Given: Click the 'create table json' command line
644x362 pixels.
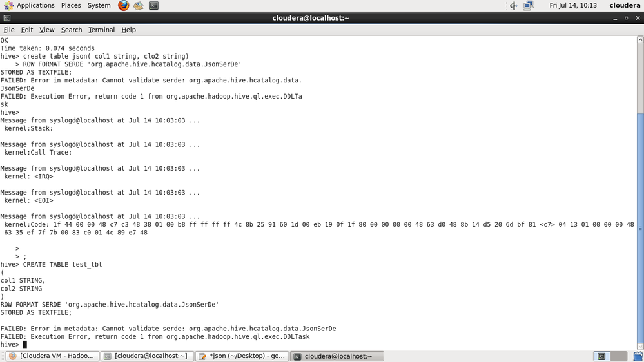Looking at the screenshot, I should click(95, 56).
